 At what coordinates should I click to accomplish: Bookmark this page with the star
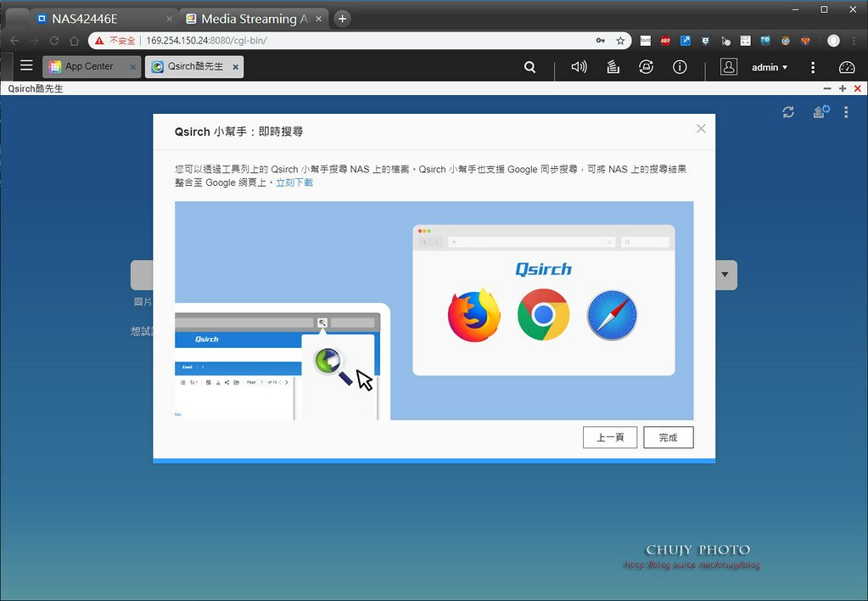[x=620, y=41]
